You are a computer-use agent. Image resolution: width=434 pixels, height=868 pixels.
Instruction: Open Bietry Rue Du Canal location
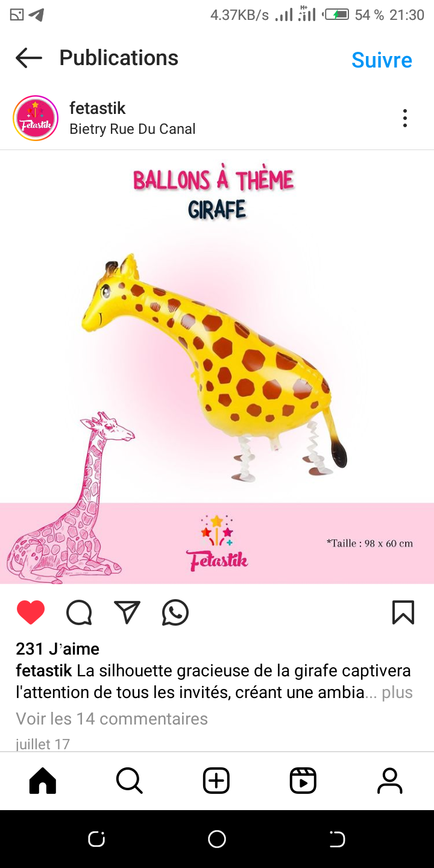[133, 128]
